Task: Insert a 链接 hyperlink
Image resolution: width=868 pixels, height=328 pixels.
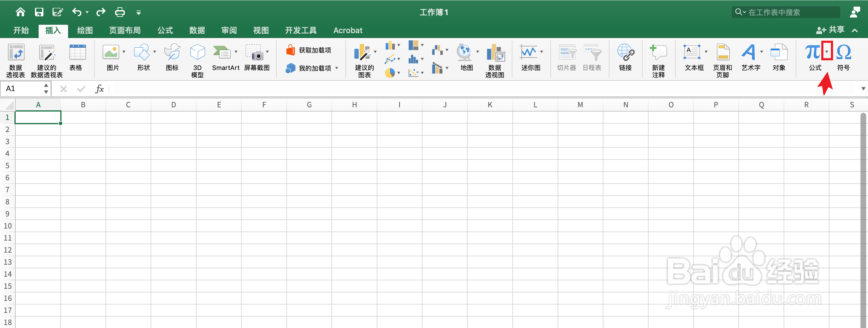Action: [625, 57]
